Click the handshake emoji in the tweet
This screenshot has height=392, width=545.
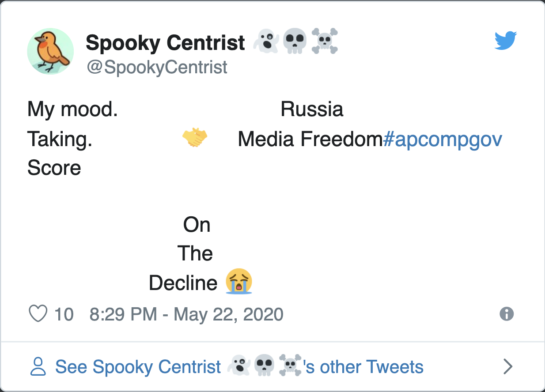point(195,138)
